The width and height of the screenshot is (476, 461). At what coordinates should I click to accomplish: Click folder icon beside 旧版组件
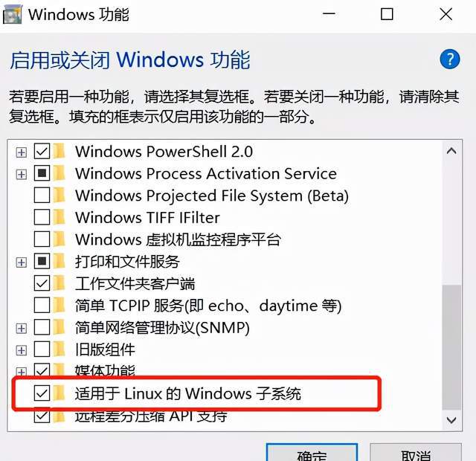(59, 349)
